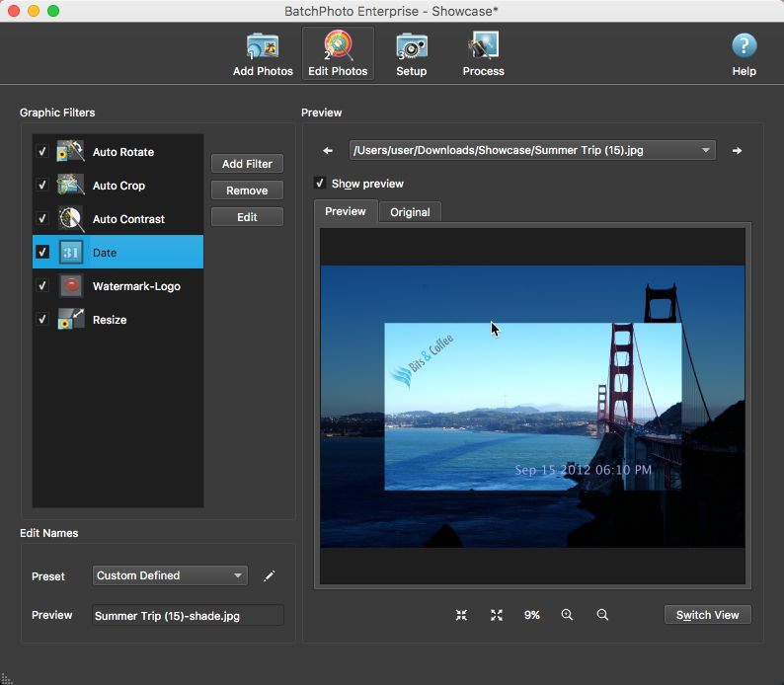Open the photo file path dropdown
The image size is (784, 685).
click(x=532, y=150)
